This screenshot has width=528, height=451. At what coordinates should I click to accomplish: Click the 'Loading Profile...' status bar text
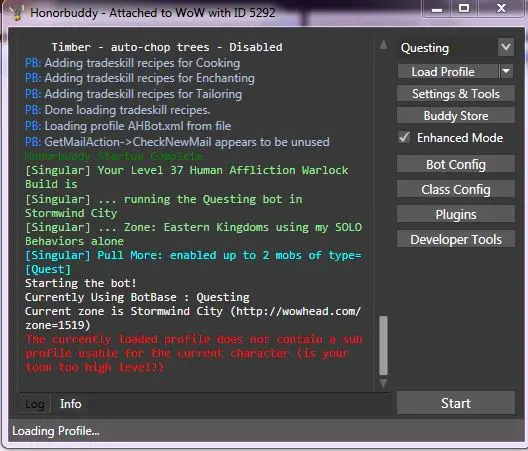click(x=56, y=431)
